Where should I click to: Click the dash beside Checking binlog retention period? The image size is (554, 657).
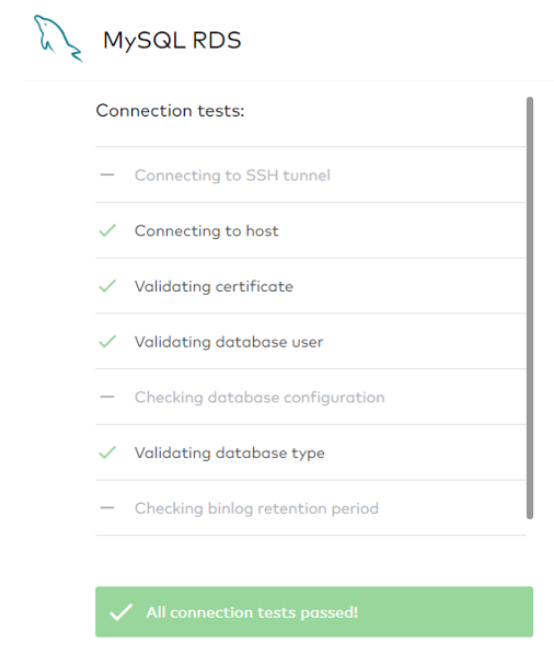pyautogui.click(x=107, y=508)
